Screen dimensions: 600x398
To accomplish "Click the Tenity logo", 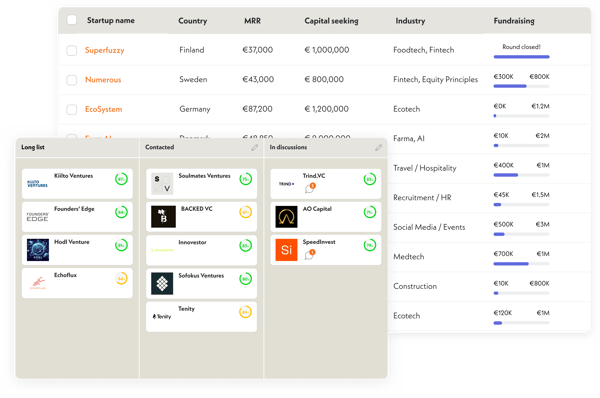I will [x=162, y=316].
